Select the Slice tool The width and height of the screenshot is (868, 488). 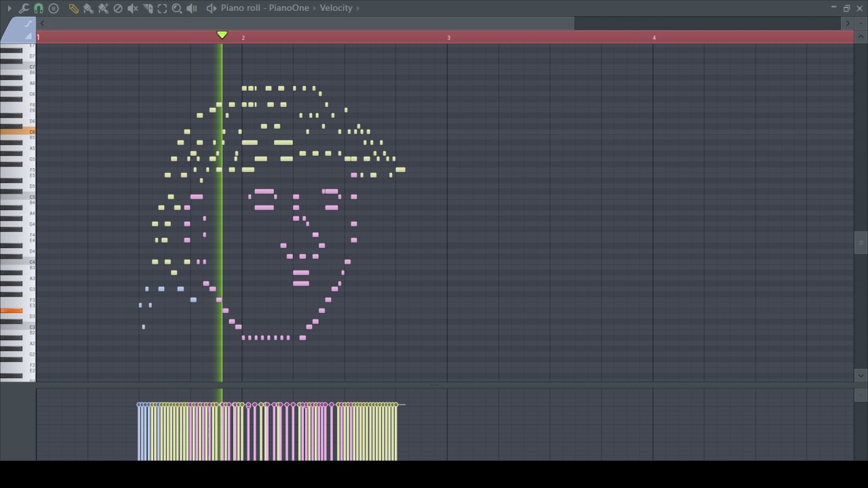[x=148, y=8]
